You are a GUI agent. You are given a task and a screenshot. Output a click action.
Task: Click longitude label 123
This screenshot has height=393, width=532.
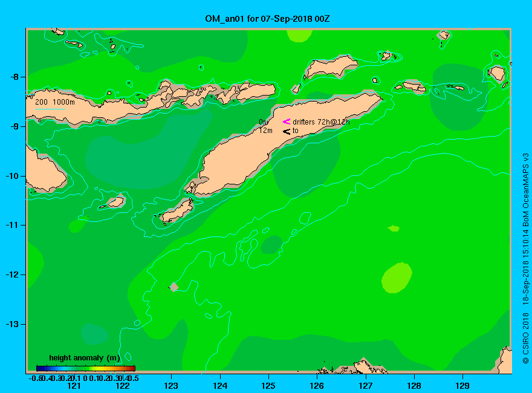[171, 386]
